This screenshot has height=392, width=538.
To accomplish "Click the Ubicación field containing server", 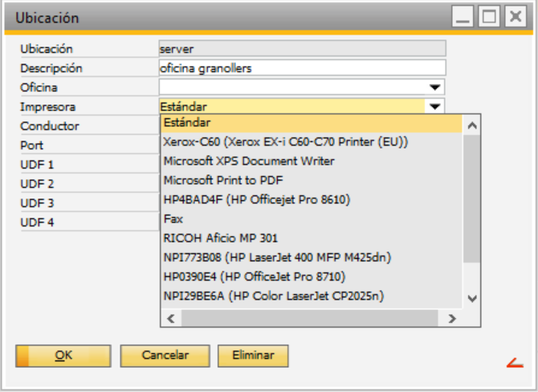I will [x=302, y=49].
